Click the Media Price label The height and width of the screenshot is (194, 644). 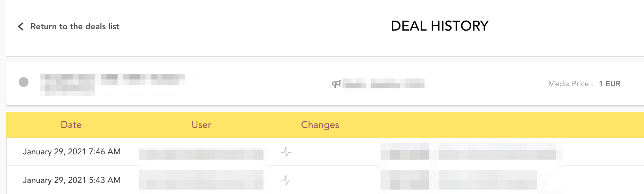point(570,84)
